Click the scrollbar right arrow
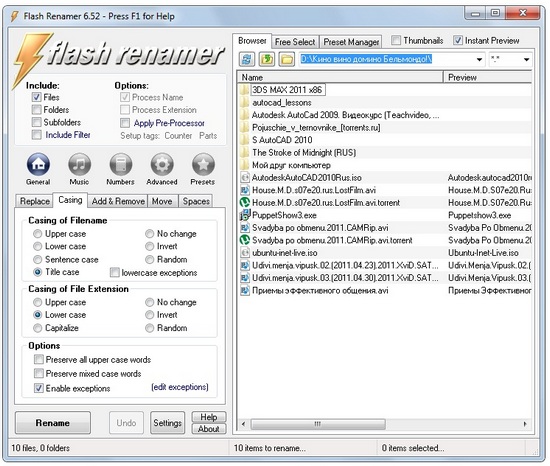Screen dimensions: 550x466 [x=525, y=424]
